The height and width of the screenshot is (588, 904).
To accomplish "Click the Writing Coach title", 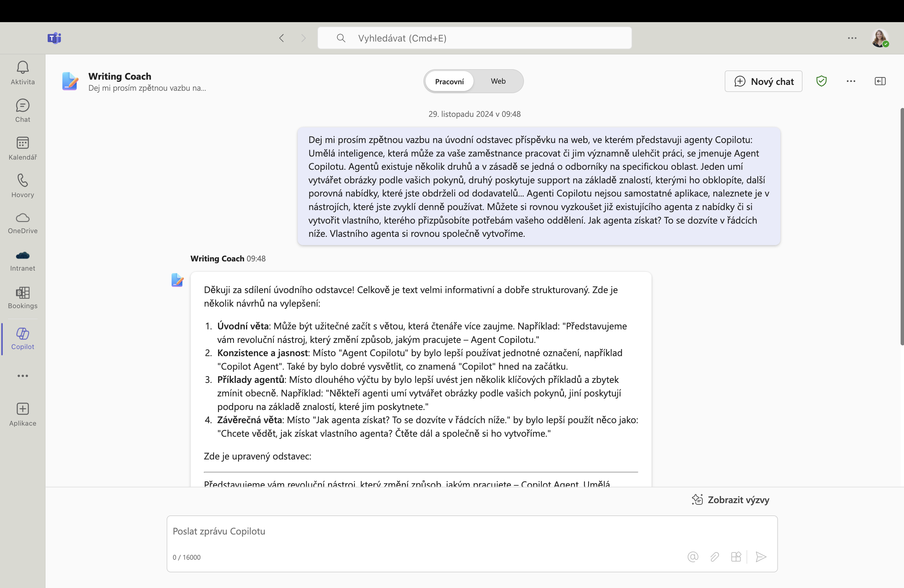I will pos(120,76).
